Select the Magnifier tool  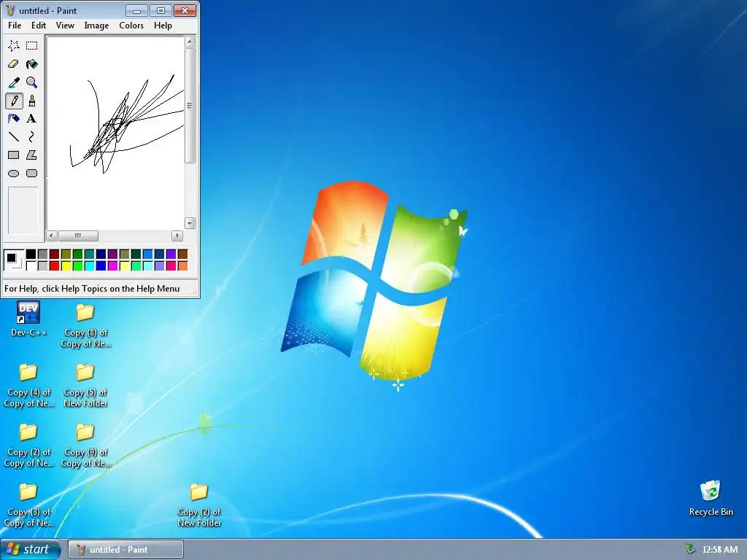point(32,82)
